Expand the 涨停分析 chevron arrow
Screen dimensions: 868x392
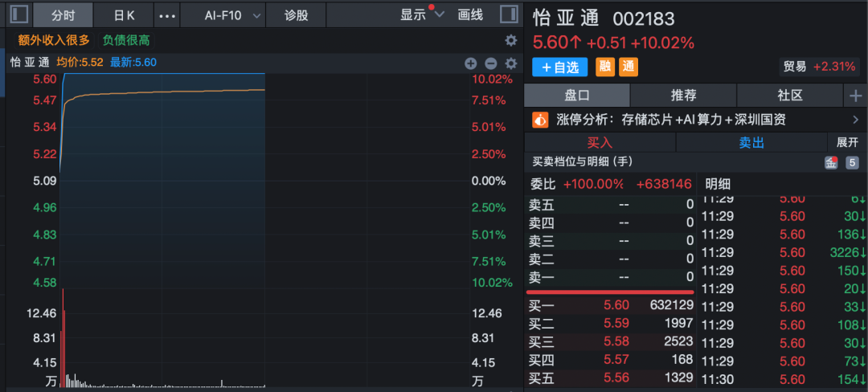click(855, 120)
